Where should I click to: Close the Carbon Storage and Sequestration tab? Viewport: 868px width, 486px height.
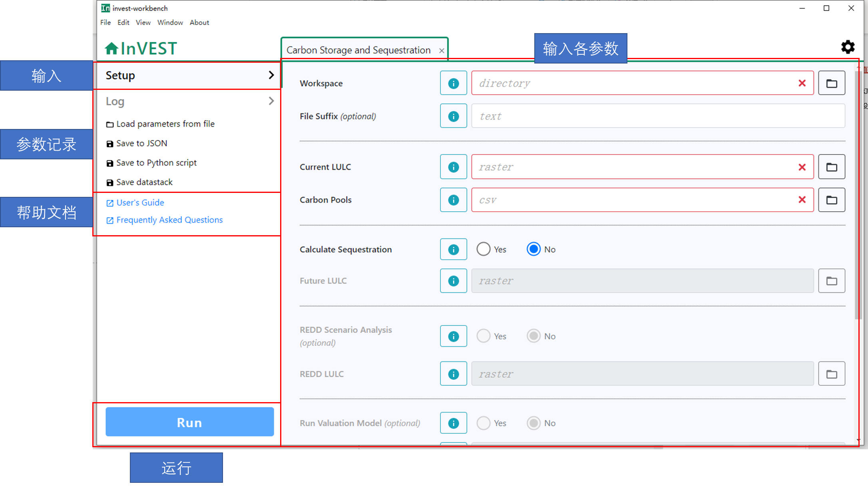click(441, 51)
